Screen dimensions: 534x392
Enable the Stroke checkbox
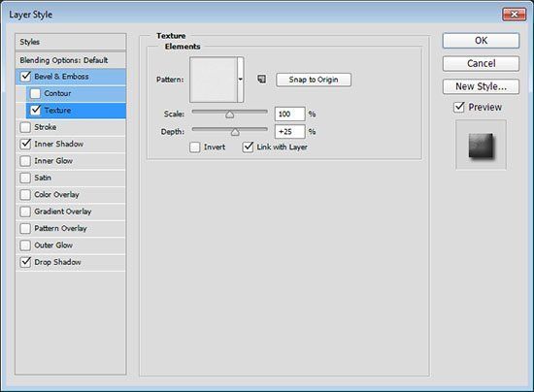25,127
